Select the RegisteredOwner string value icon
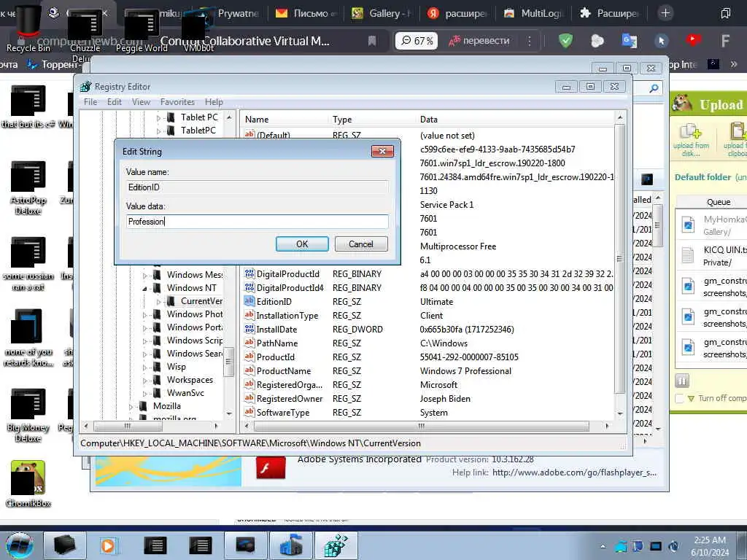Screen dimensions: 747x560 point(249,397)
